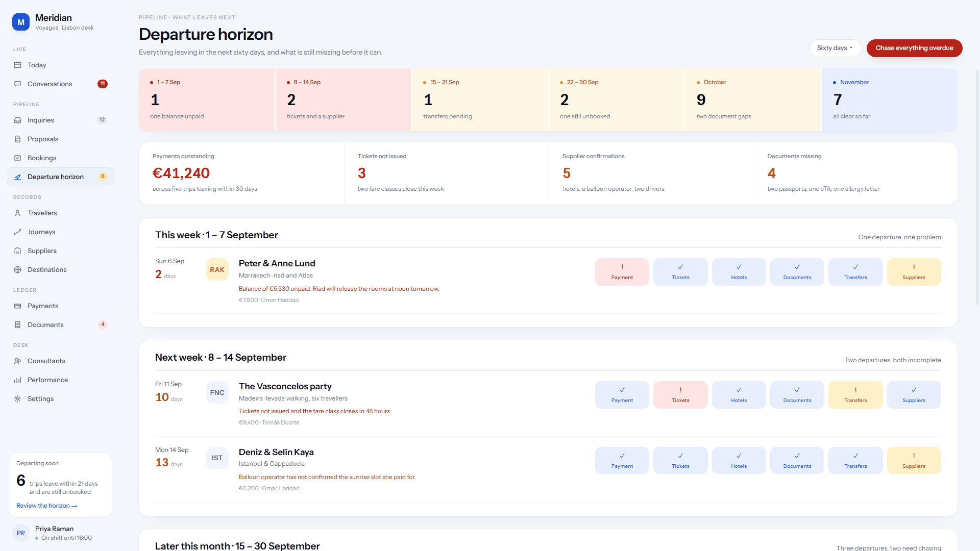Click the Conversations chat bubble icon
The image size is (980, 551).
click(x=17, y=84)
